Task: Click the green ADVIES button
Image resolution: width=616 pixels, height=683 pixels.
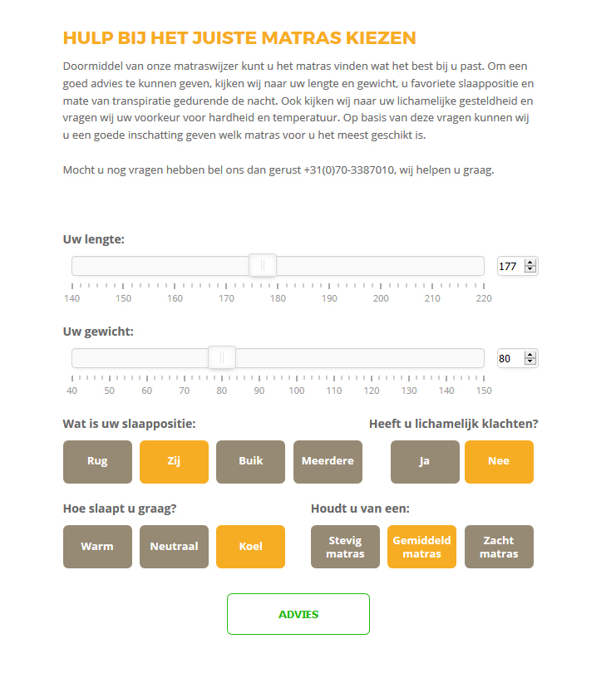Action: pyautogui.click(x=298, y=614)
